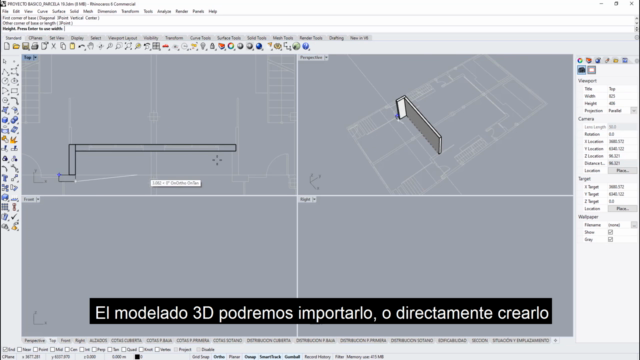Toggle the Wallpaper Gray checkbox
The height and width of the screenshot is (360, 640).
coord(611,240)
